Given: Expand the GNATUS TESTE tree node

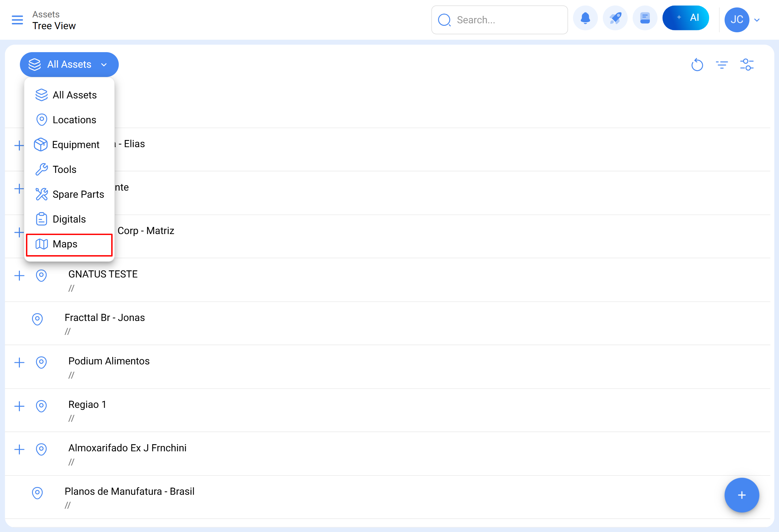Looking at the screenshot, I should tap(20, 276).
